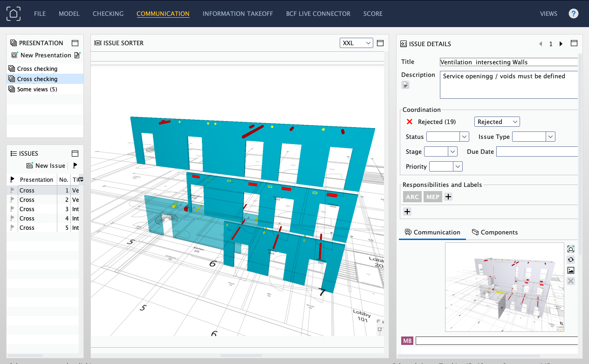Open the Priority dropdown

click(446, 166)
